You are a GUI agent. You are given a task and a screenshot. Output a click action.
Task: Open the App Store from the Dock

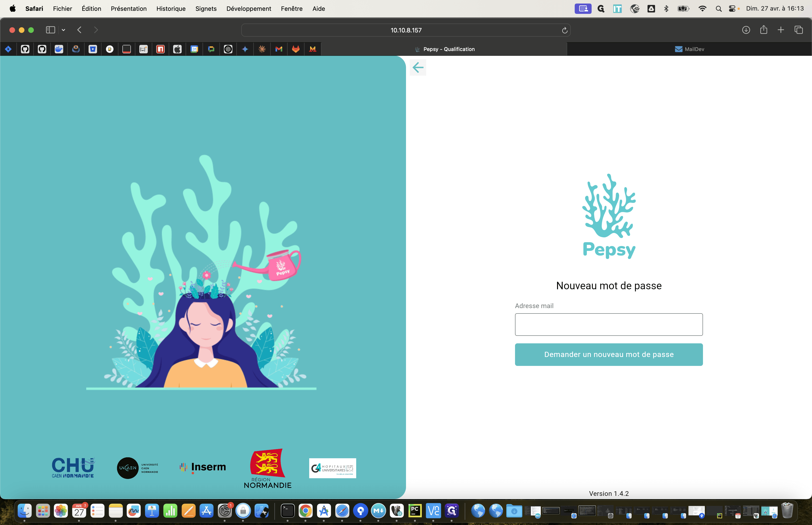pos(207,511)
